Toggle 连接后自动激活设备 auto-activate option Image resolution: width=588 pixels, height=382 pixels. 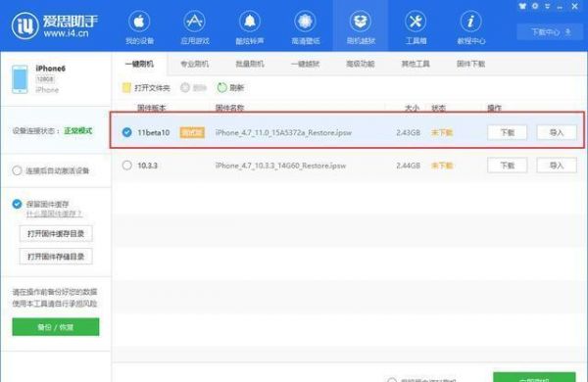pos(17,171)
